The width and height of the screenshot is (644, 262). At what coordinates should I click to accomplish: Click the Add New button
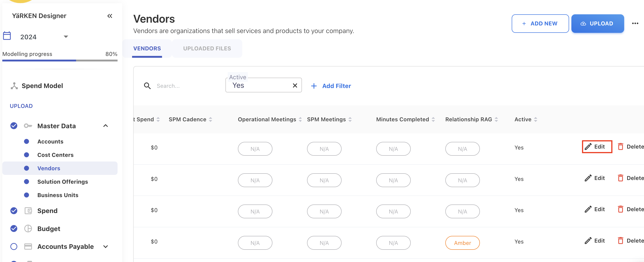[x=540, y=24]
